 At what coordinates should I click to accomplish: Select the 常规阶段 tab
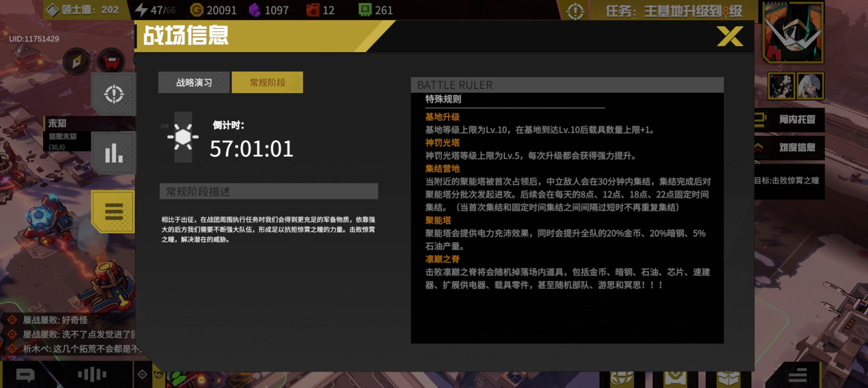[267, 82]
